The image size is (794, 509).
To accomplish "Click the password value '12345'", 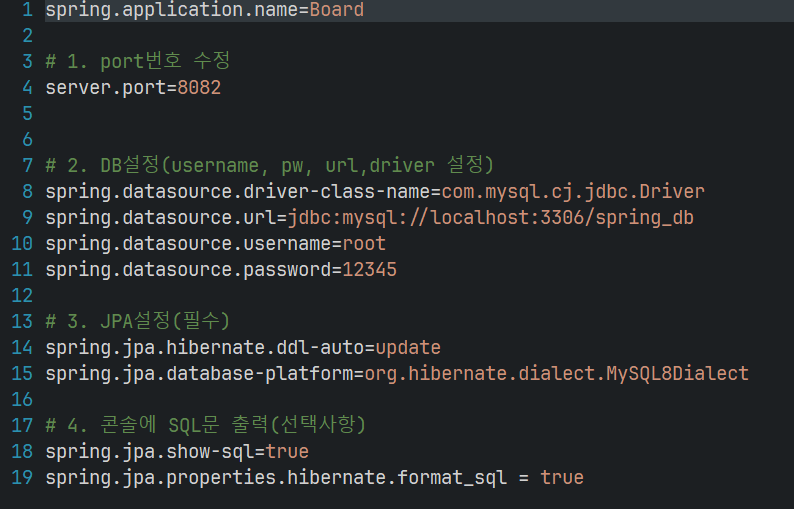I will 370,269.
